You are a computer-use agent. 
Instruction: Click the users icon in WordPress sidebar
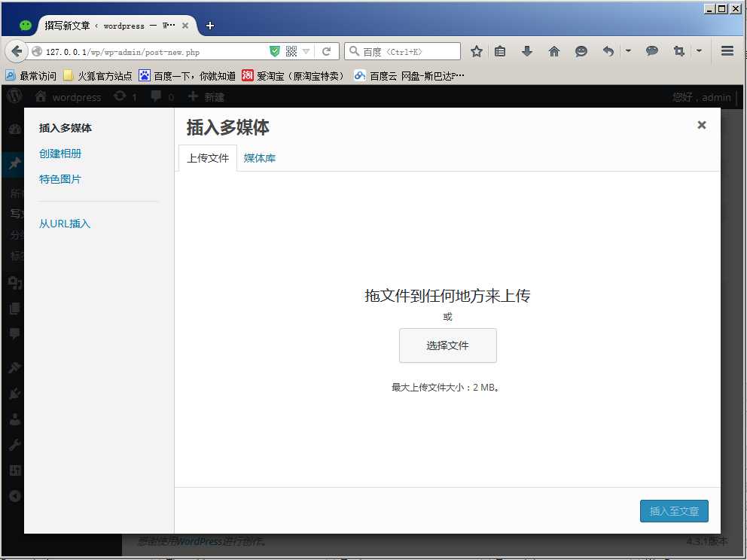15,419
